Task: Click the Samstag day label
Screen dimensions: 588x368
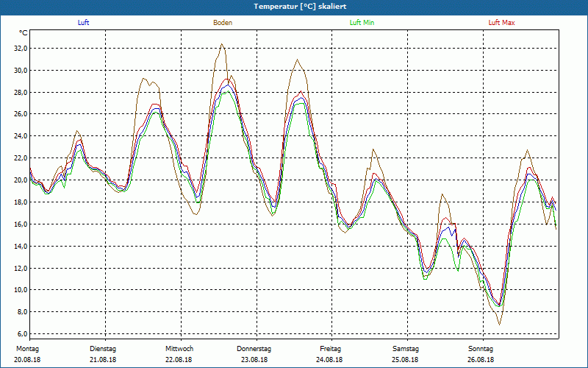Action: point(406,349)
